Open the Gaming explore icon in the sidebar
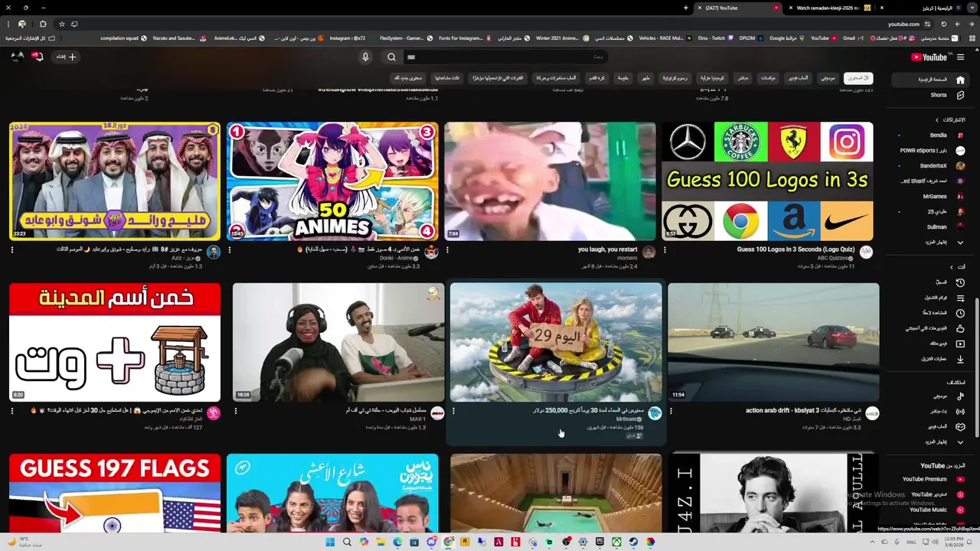Screen dimensions: 980x551 [960, 426]
